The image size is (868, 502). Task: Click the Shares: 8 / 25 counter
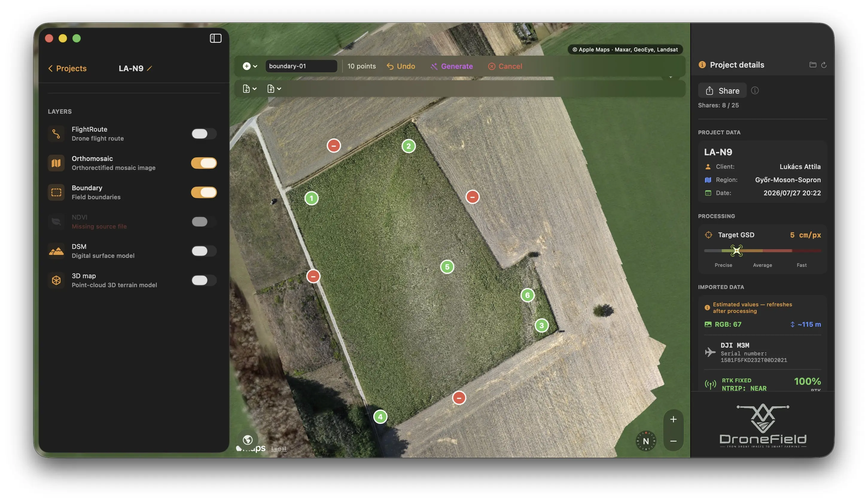click(x=718, y=105)
